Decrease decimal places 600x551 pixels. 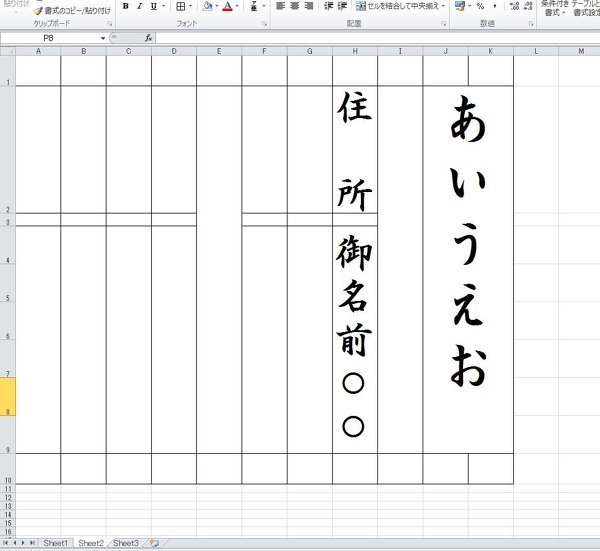(x=528, y=6)
